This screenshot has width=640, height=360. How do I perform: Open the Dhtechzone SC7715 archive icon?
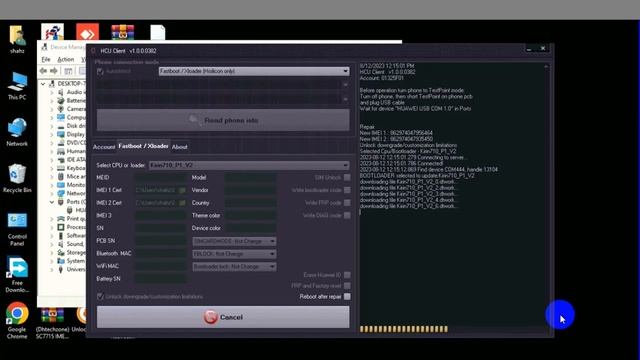(x=52, y=324)
